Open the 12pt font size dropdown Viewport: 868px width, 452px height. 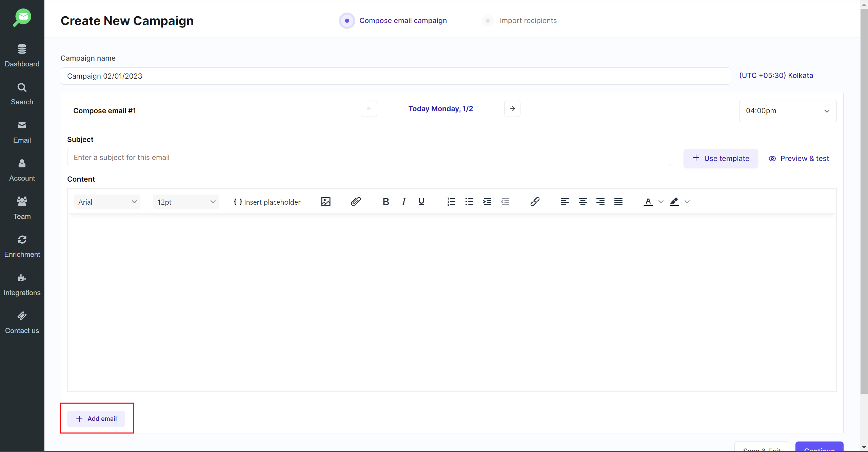186,202
